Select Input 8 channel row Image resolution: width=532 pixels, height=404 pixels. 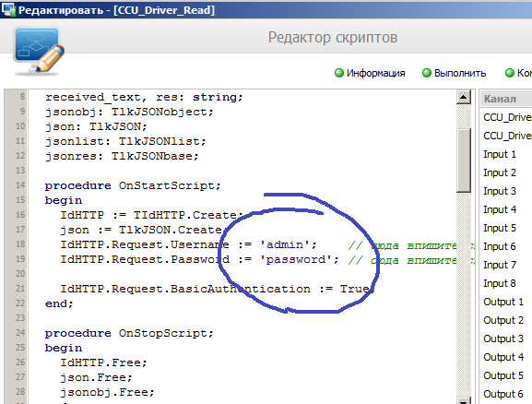[506, 283]
